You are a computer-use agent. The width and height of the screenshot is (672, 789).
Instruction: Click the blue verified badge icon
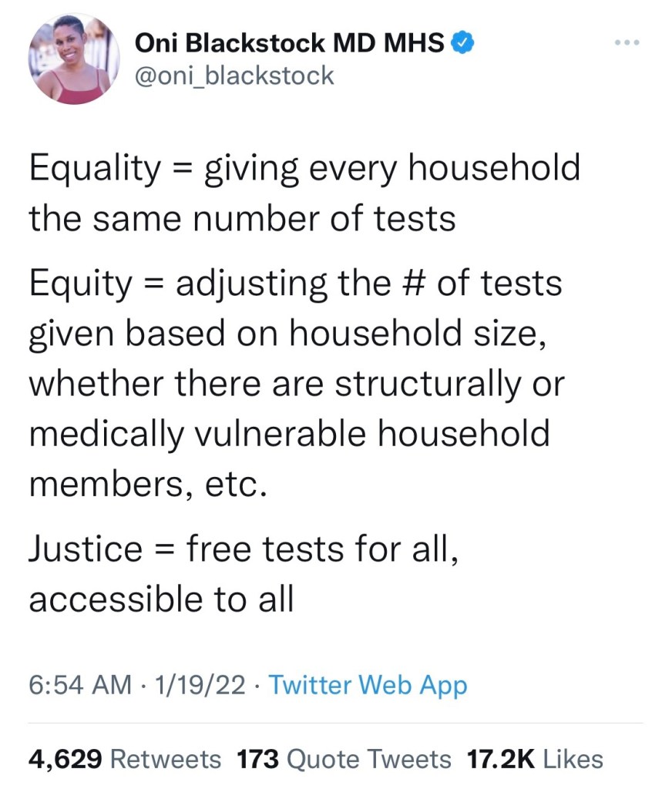point(461,44)
